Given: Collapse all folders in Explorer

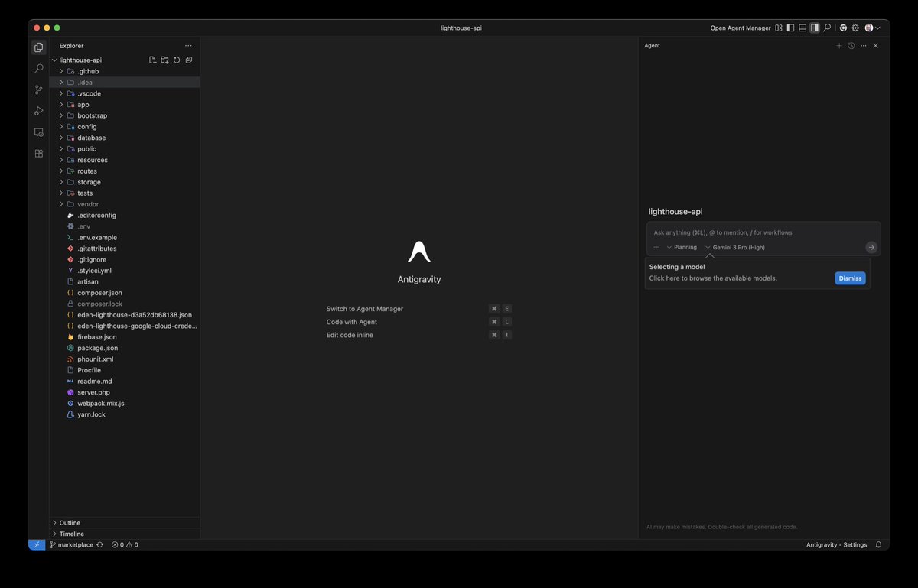Looking at the screenshot, I should pos(189,60).
